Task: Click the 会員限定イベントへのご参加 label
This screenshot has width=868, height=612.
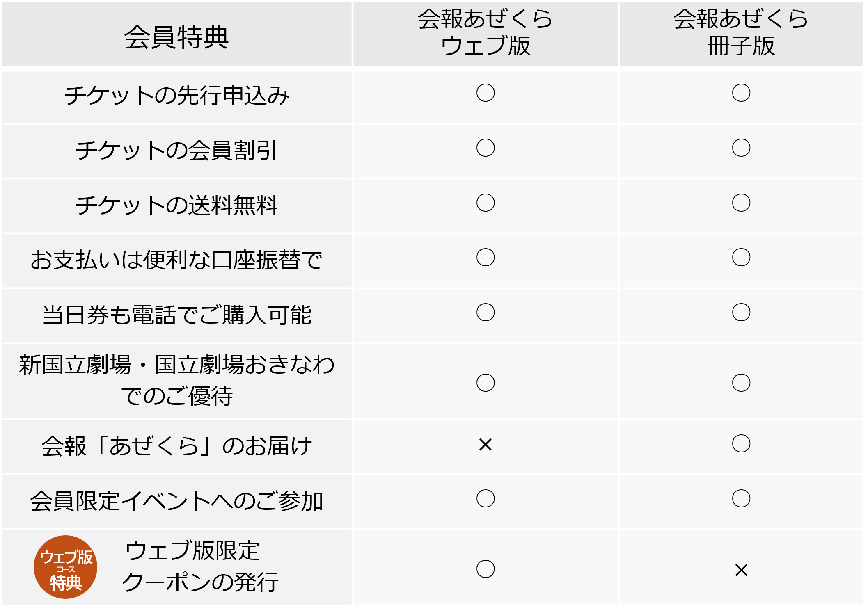Action: 177,501
